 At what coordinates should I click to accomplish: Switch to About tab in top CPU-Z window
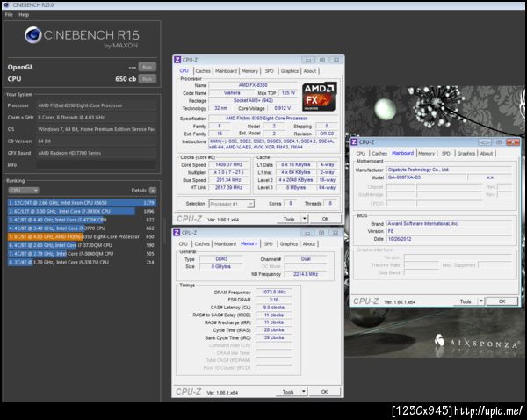click(310, 71)
